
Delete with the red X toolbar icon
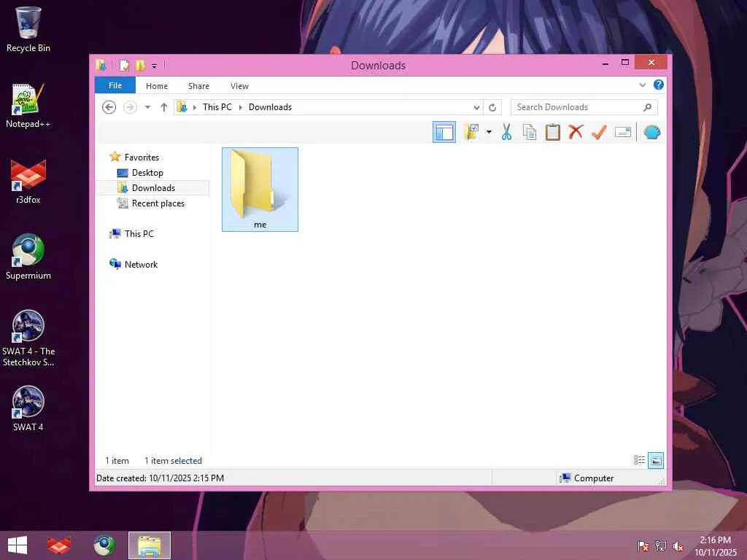tap(576, 132)
